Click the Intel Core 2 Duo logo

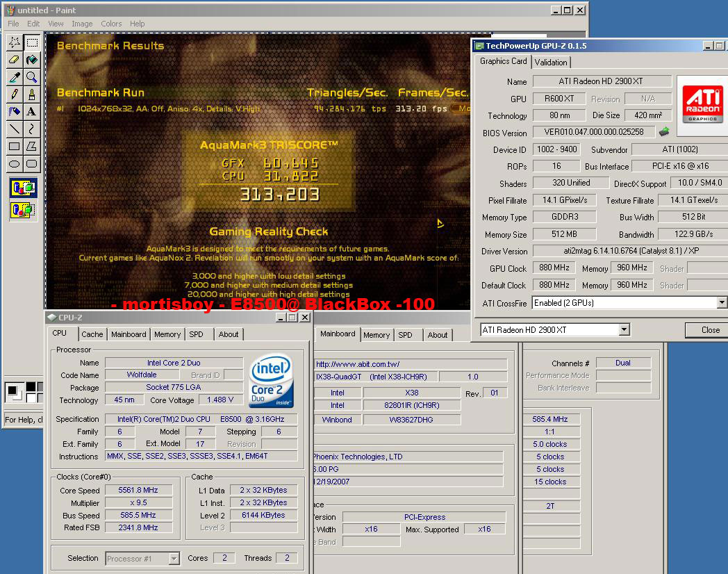(x=271, y=382)
